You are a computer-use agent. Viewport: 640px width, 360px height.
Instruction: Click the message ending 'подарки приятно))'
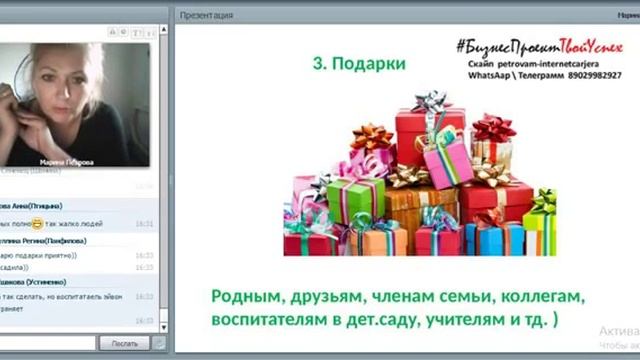click(38, 256)
